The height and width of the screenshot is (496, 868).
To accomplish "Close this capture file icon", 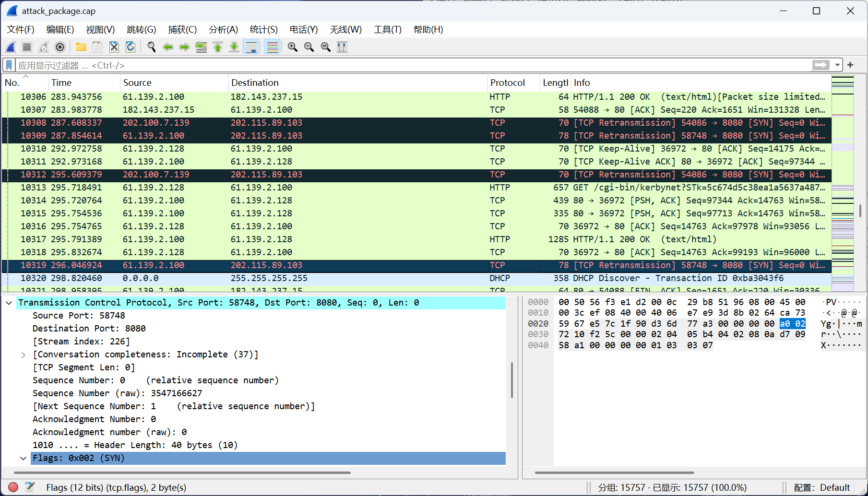I will pos(114,47).
